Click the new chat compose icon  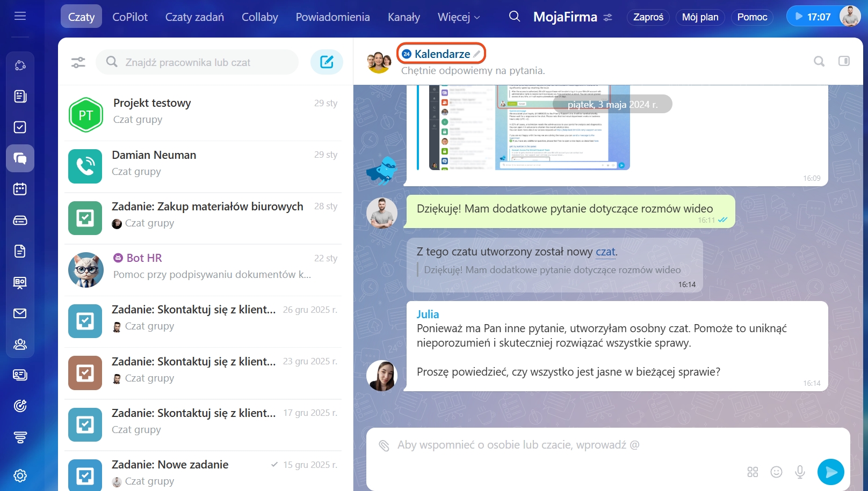pyautogui.click(x=327, y=62)
